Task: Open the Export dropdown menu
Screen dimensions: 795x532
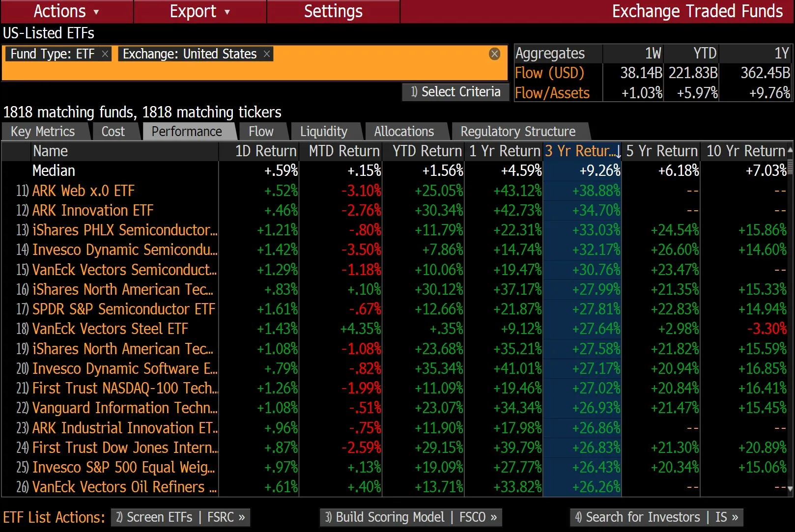Action: coord(199,11)
